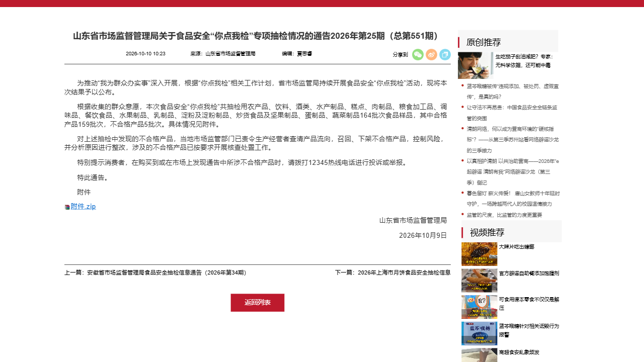Open headline 生吃茄子刮油减肥
The width and height of the screenshot is (644, 362).
[x=523, y=61]
